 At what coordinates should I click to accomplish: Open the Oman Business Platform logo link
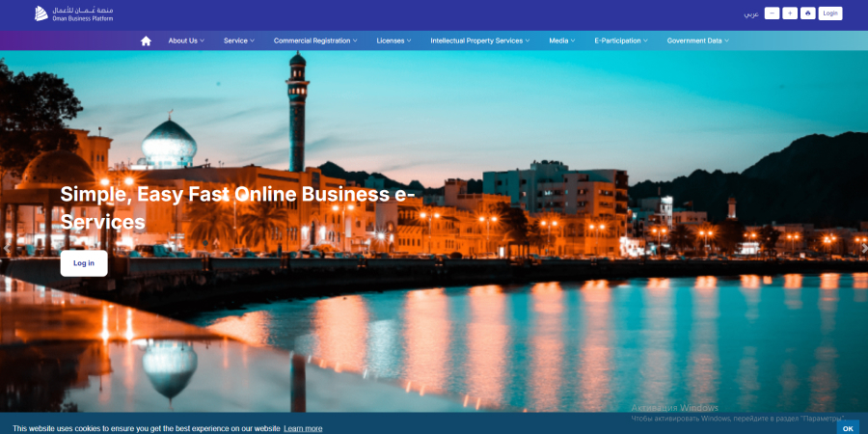[73, 14]
